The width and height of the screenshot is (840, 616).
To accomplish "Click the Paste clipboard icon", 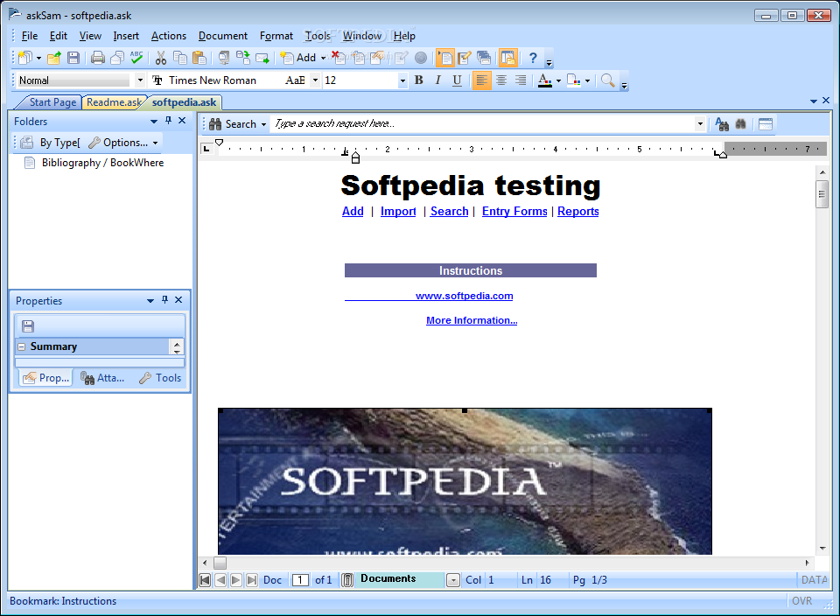I will tap(199, 58).
